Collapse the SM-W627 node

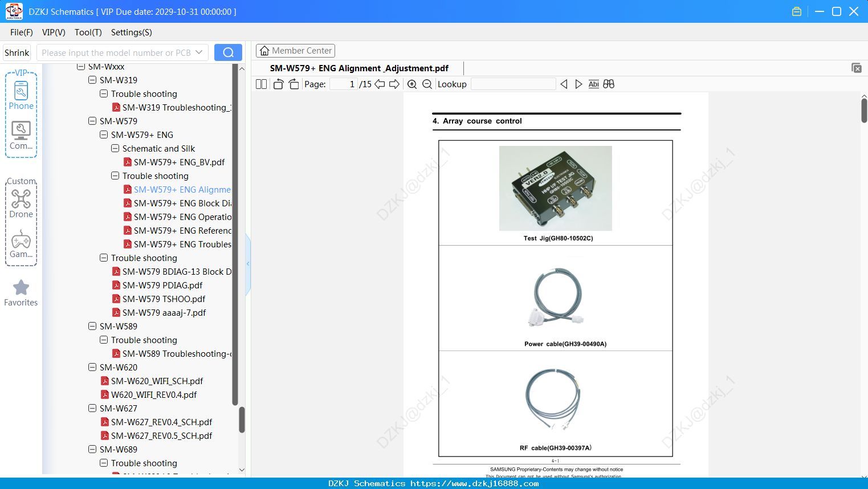pyautogui.click(x=92, y=409)
